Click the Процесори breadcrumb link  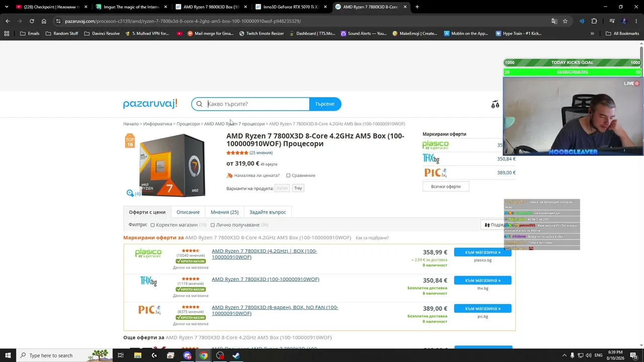coord(188,124)
